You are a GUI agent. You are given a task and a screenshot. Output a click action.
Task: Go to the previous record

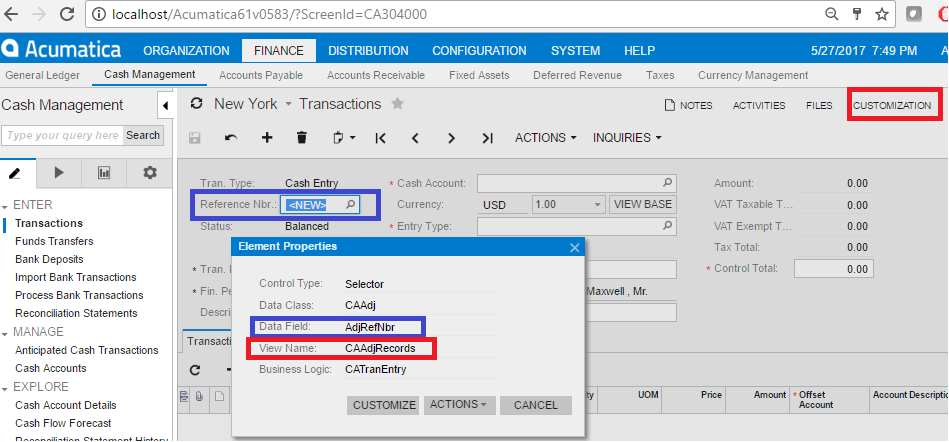click(415, 138)
